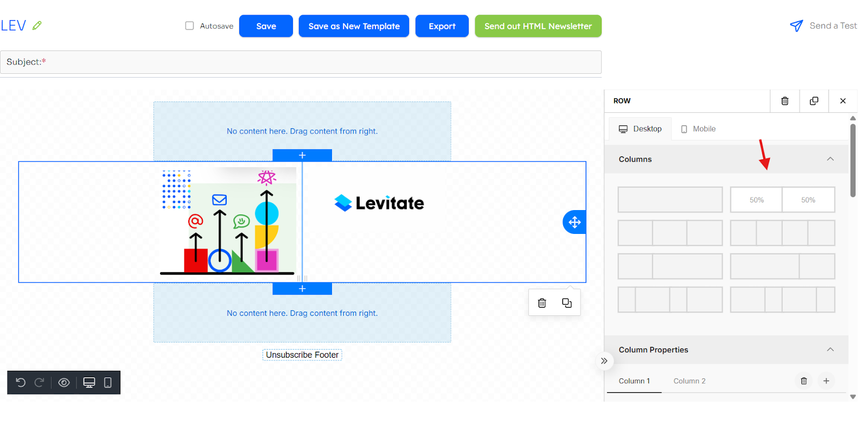Viewport: 868px width, 444px height.
Task: Switch to mobile view in the bottom toolbar
Action: 107,383
